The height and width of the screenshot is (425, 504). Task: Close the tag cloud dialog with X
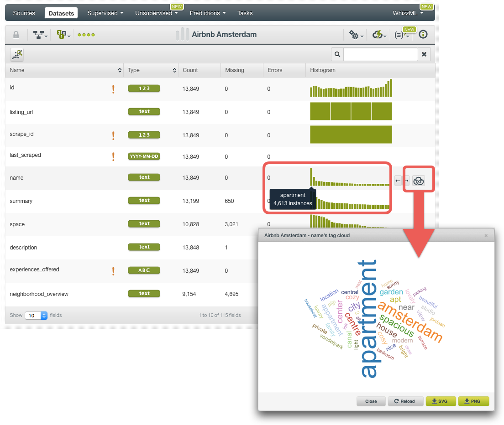tap(486, 236)
